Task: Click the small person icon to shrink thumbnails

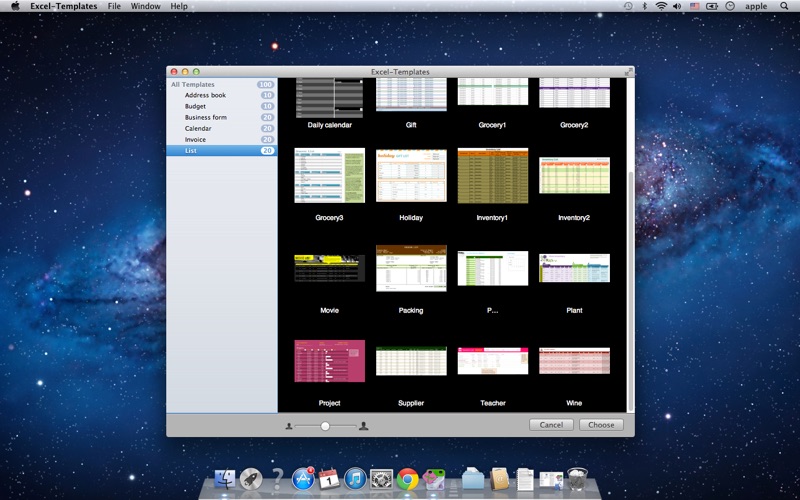Action: (x=289, y=426)
